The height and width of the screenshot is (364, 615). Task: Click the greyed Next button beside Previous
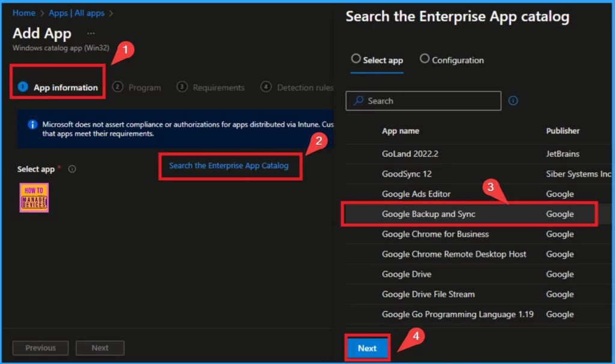click(x=100, y=348)
